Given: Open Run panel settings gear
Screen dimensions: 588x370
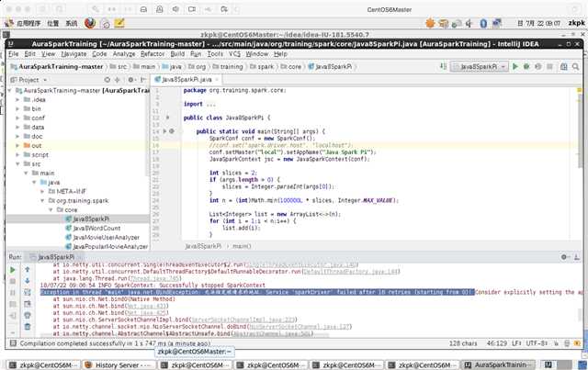Looking at the screenshot, I should coord(563,257).
